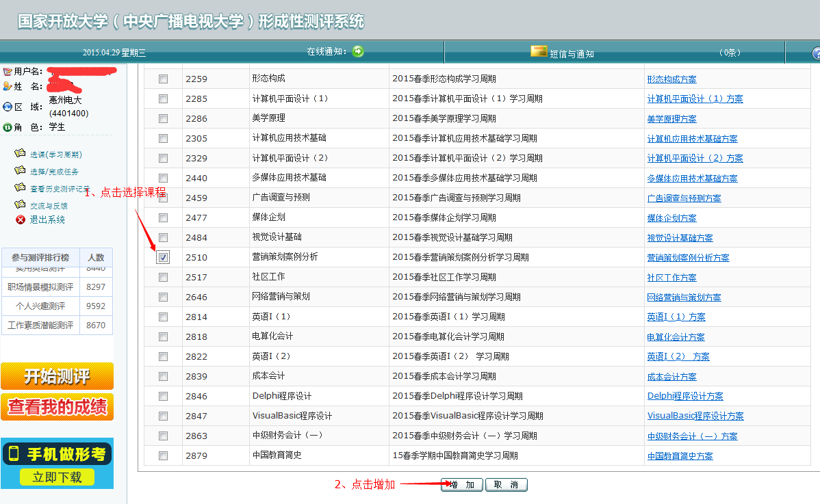This screenshot has height=504, width=820.
Task: Click icon beside 交流与反馈
Action: pyautogui.click(x=20, y=205)
